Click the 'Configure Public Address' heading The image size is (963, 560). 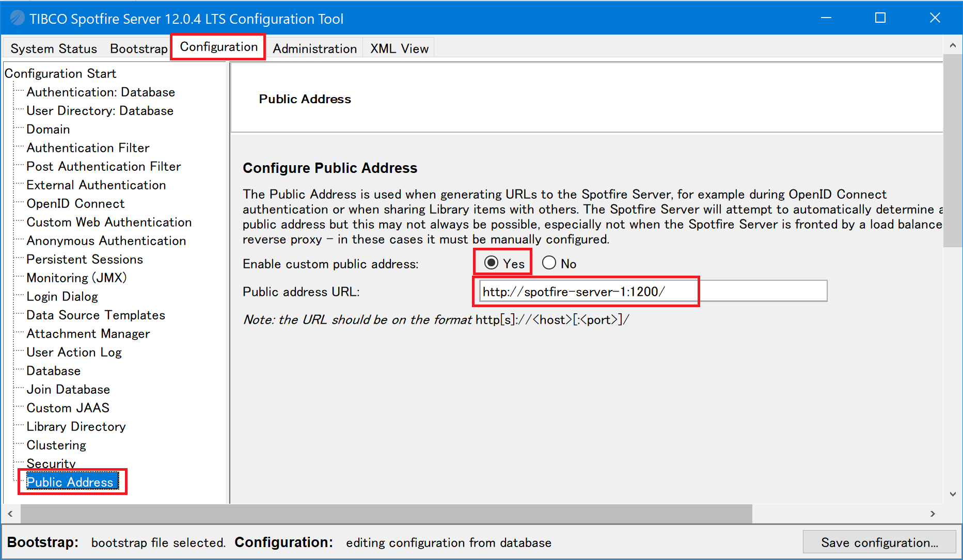point(330,168)
